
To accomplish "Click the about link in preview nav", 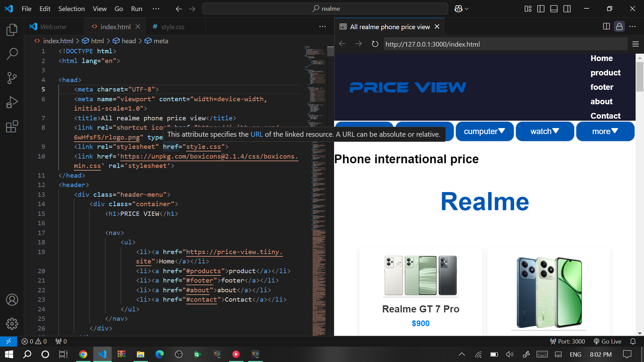I will click(x=601, y=102).
